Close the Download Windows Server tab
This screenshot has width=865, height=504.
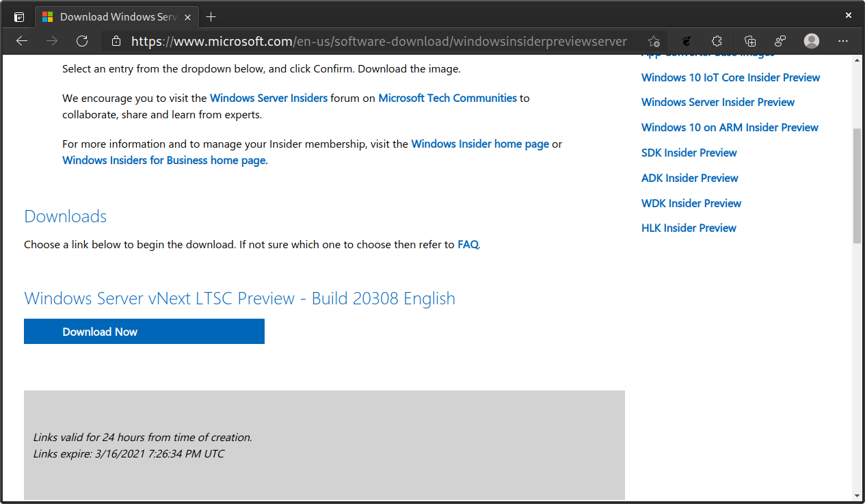click(187, 16)
